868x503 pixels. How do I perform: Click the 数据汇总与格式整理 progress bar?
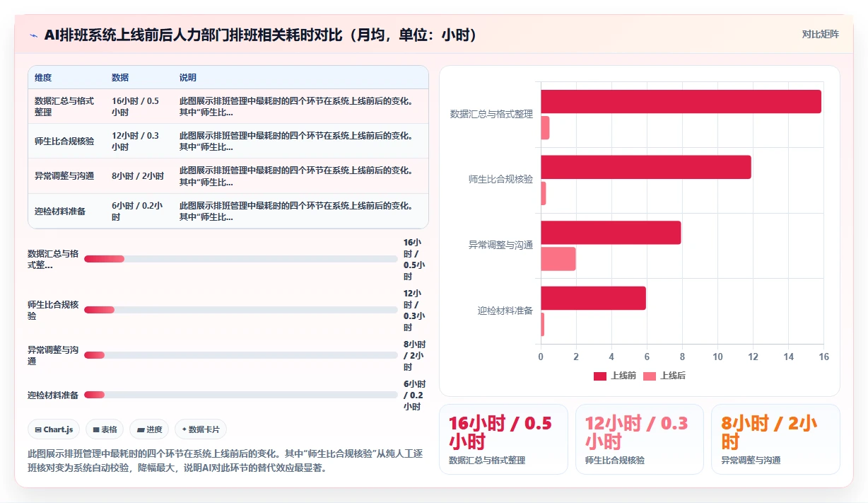tap(240, 259)
